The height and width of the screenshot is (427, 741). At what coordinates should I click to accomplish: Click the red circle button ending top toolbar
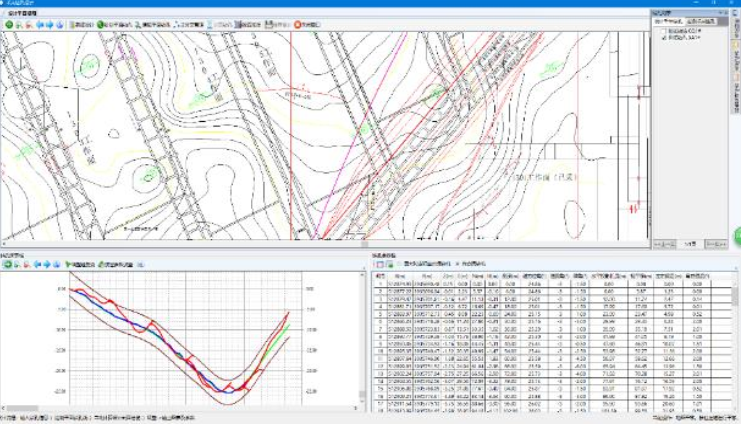[x=298, y=24]
